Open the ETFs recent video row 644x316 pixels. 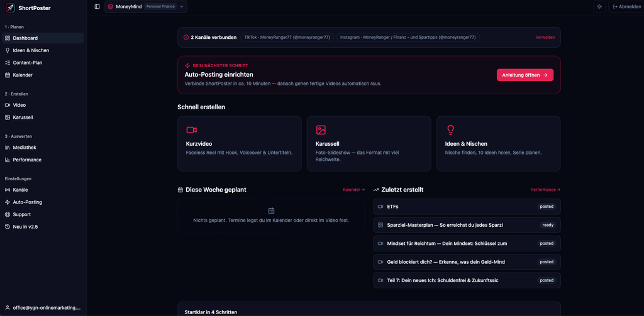pyautogui.click(x=467, y=207)
